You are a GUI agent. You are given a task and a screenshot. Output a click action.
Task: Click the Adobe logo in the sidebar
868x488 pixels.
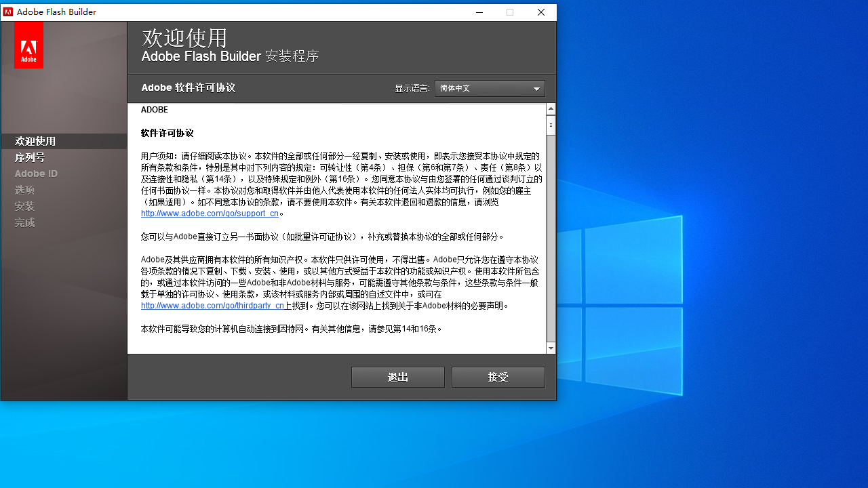coord(28,45)
